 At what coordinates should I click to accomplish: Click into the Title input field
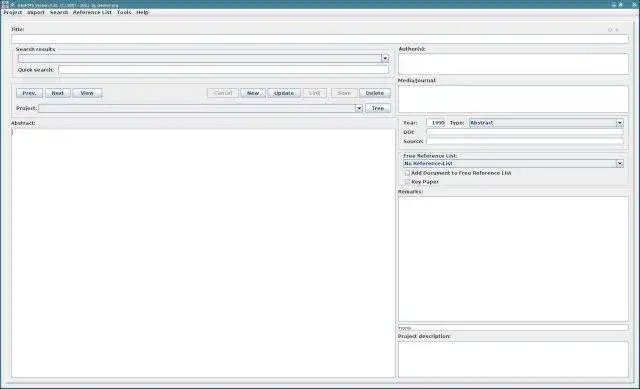click(x=320, y=39)
